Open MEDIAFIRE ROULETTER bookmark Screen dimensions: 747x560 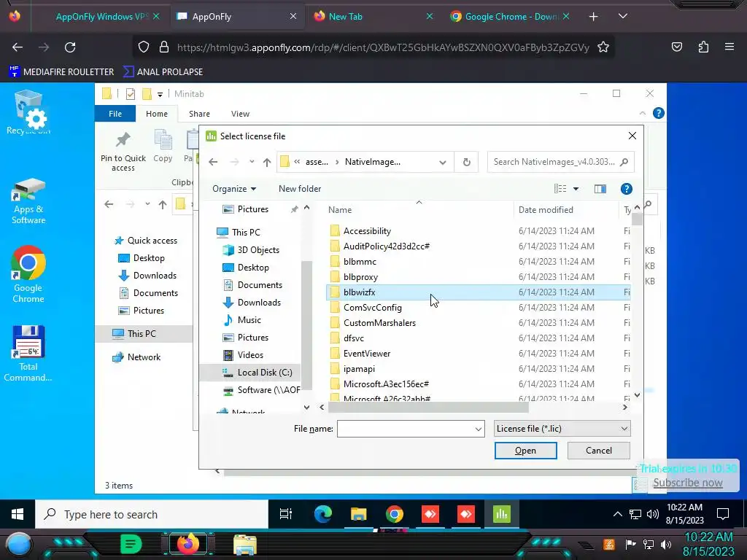[61, 72]
